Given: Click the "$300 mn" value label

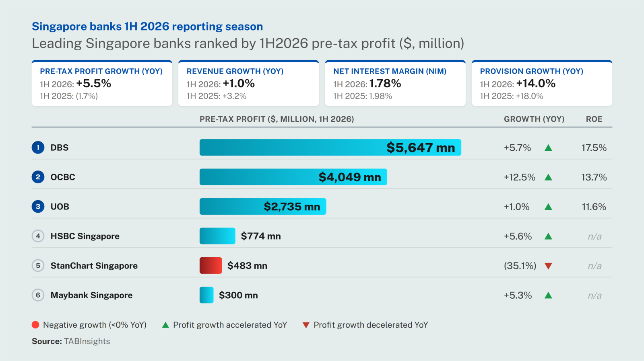Looking at the screenshot, I should point(238,295).
